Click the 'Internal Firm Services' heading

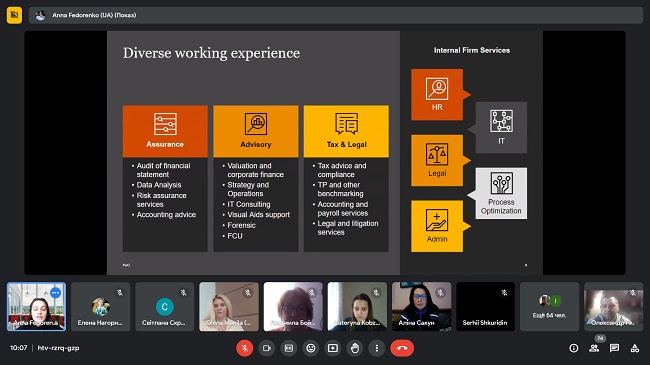tap(472, 50)
